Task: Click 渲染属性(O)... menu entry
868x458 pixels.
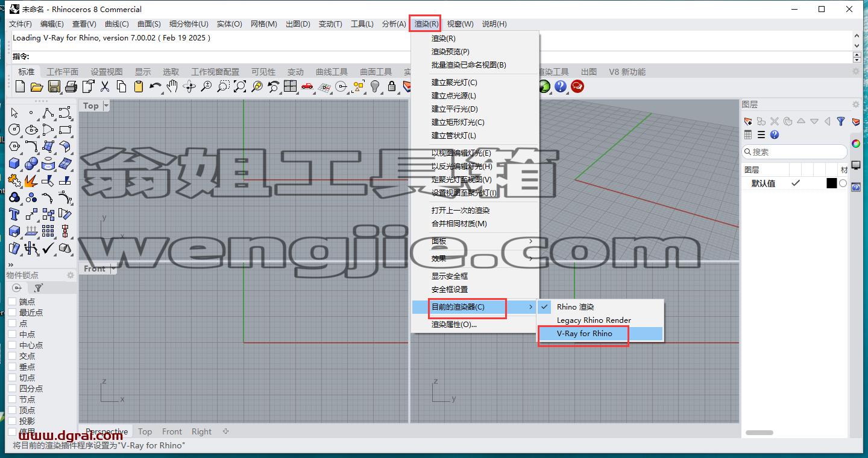Action: click(x=475, y=325)
